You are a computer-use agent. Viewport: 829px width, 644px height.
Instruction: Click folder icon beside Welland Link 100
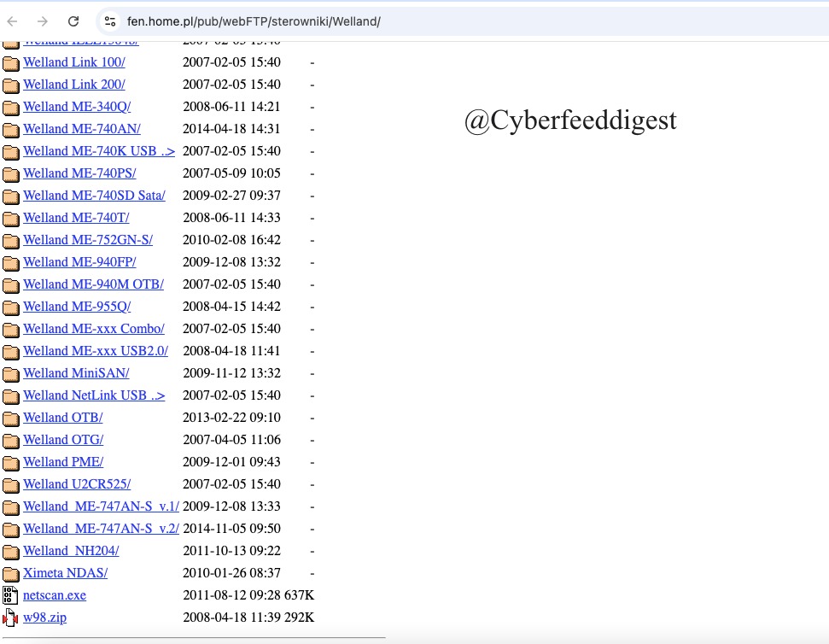(x=10, y=63)
